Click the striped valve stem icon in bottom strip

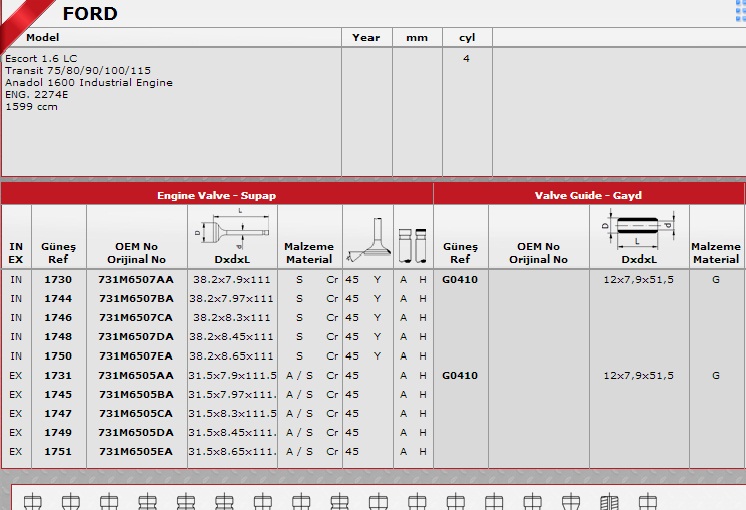pyautogui.click(x=609, y=502)
